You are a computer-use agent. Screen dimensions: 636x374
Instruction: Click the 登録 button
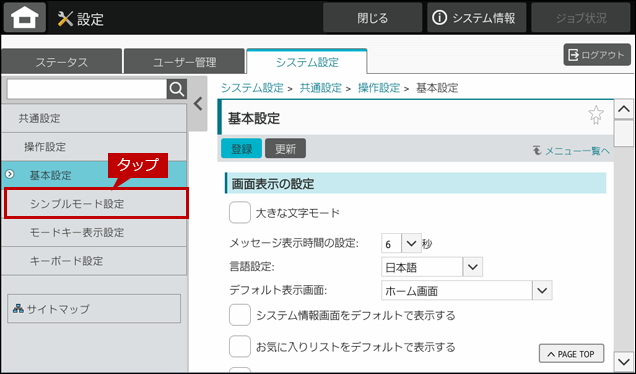click(x=242, y=148)
